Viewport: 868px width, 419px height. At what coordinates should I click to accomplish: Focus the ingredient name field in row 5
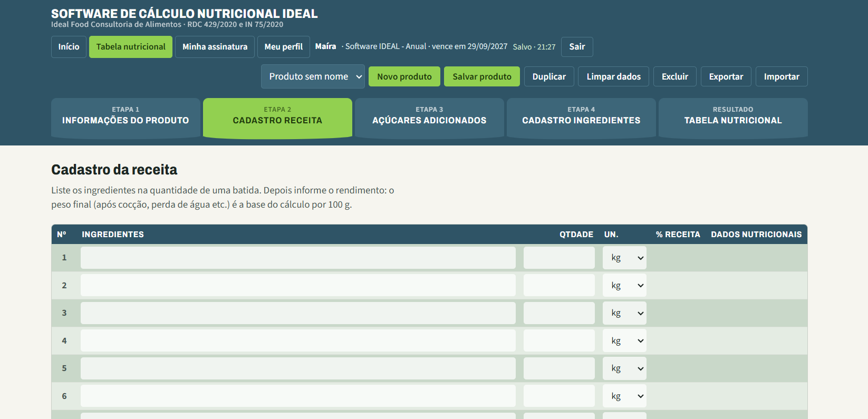[x=298, y=368]
